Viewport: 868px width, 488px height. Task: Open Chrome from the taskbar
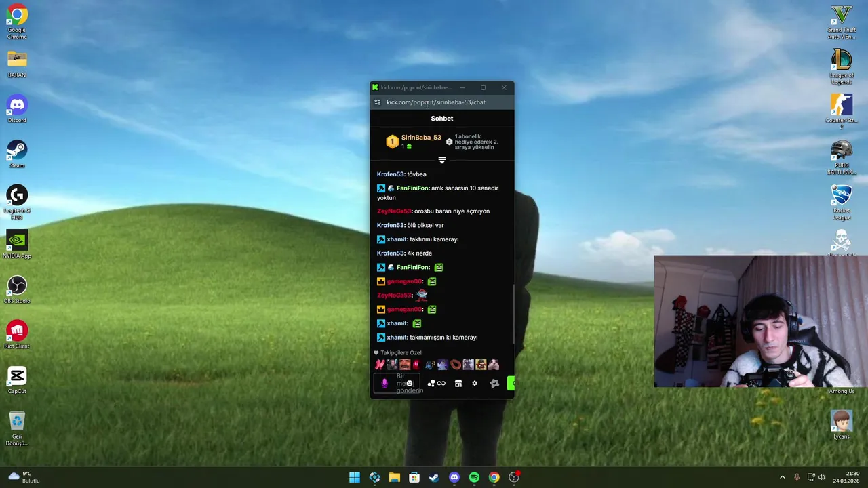494,478
